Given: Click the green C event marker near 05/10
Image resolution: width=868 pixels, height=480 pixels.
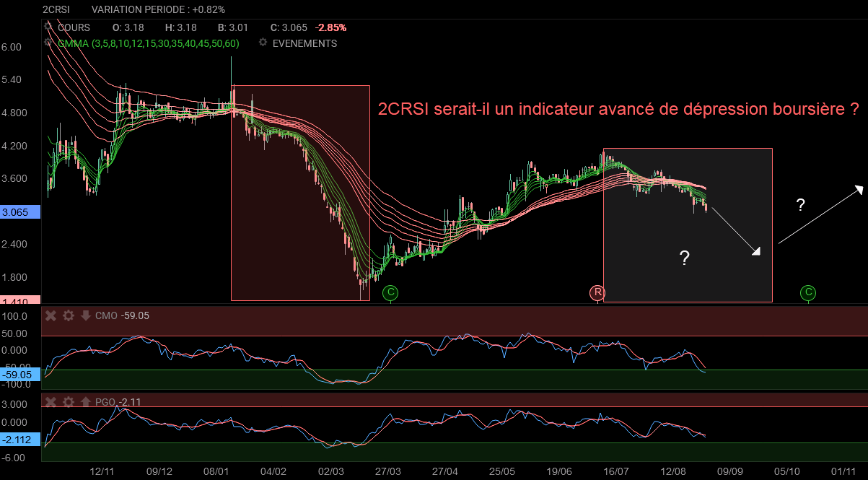Looking at the screenshot, I should (808, 292).
